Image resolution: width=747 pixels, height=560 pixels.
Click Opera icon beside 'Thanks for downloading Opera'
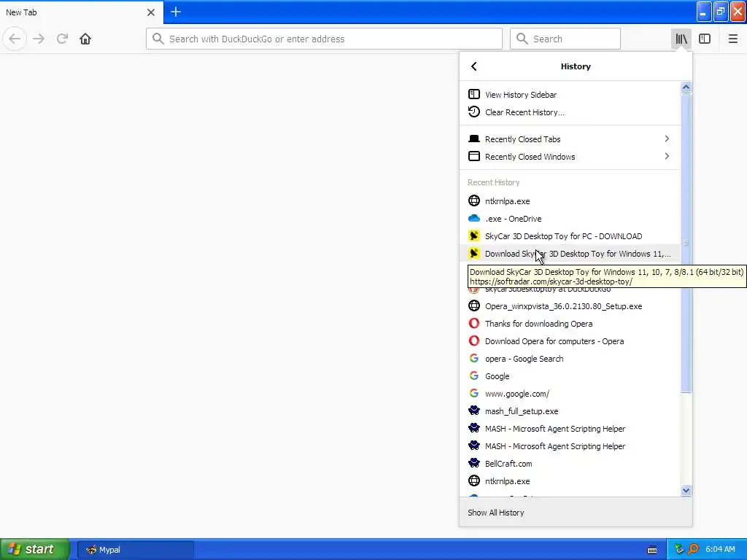tap(474, 323)
